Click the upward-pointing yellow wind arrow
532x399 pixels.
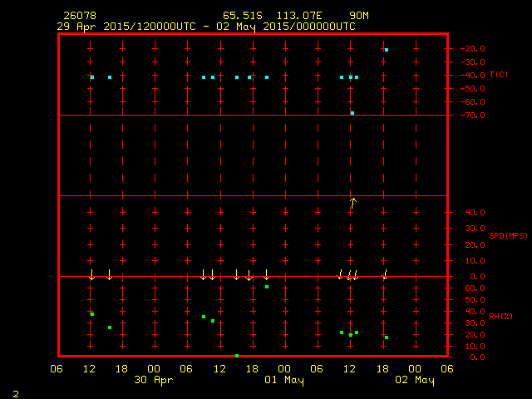coord(352,202)
